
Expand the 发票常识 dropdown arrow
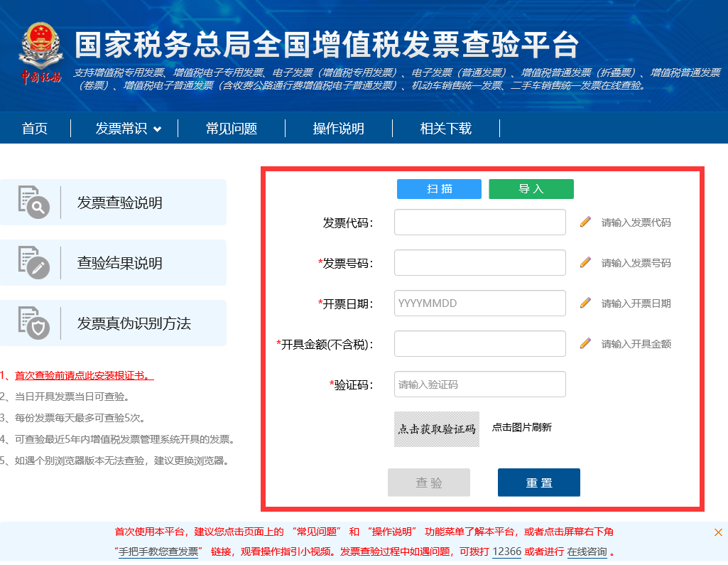(x=158, y=129)
